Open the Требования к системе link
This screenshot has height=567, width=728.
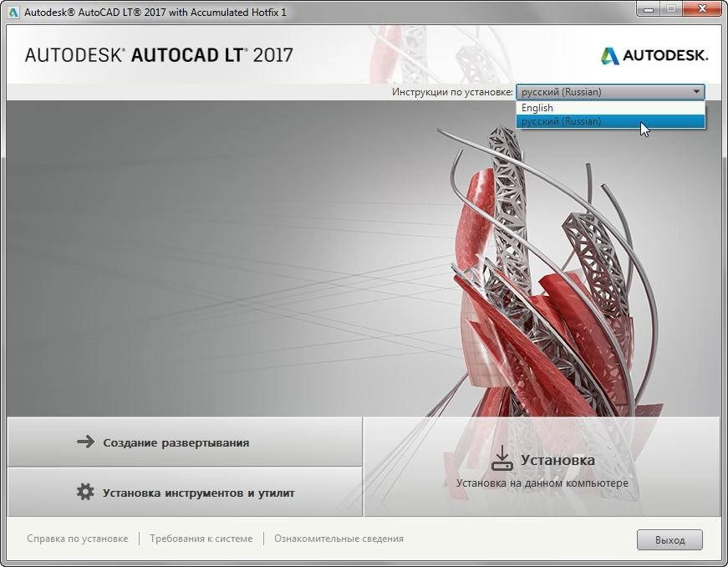point(201,539)
